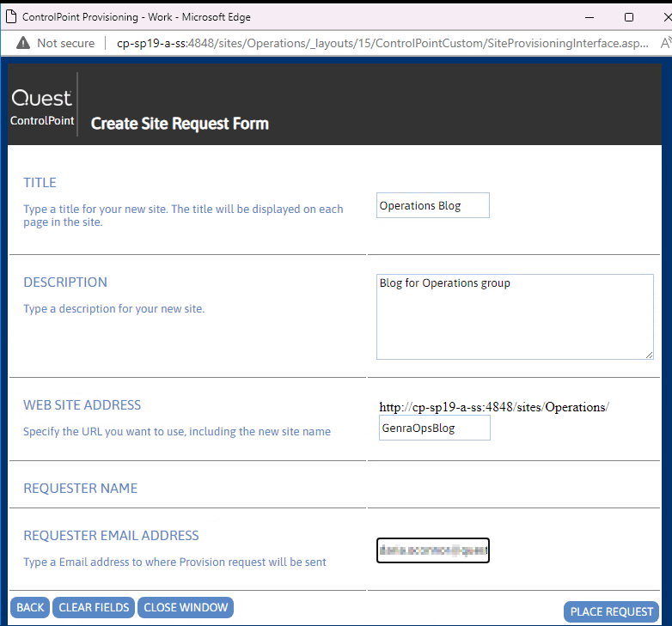The image size is (672, 626).
Task: Click the Create Site Request Form heading
Action: click(180, 124)
